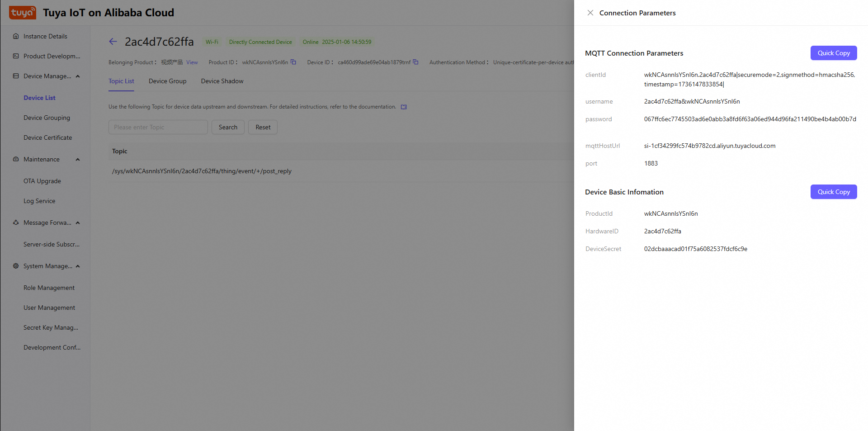This screenshot has height=431, width=868.
Task: Click the mqttHostUrl value
Action: [710, 146]
